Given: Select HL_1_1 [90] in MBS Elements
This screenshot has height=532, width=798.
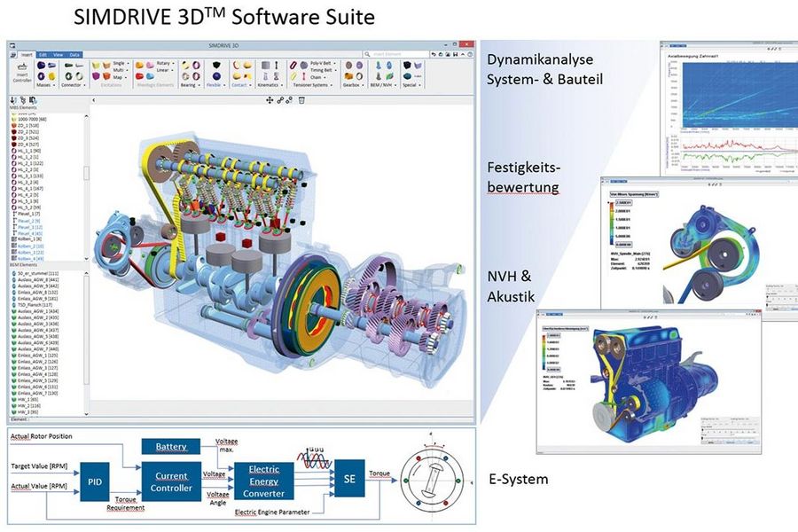Looking at the screenshot, I should [27, 151].
